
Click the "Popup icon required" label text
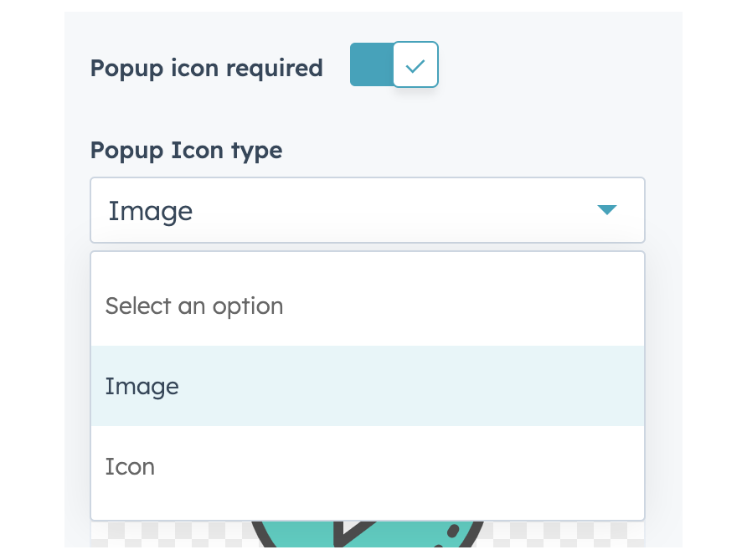206,69
